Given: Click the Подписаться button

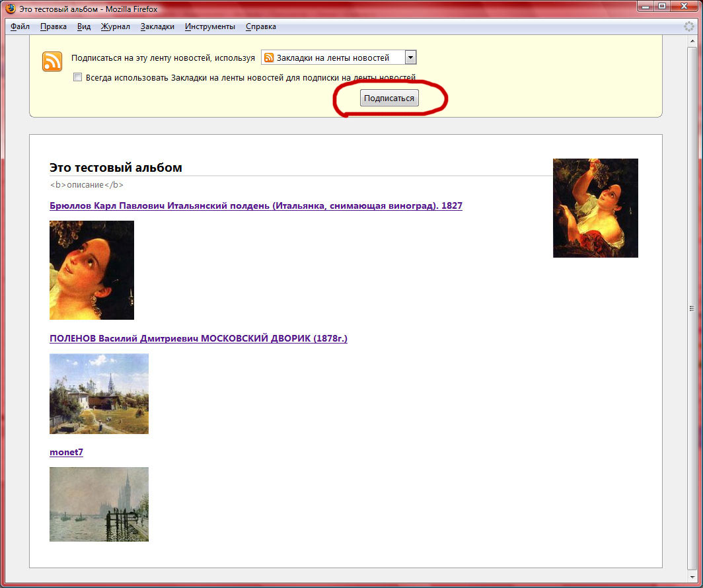Looking at the screenshot, I should (389, 98).
